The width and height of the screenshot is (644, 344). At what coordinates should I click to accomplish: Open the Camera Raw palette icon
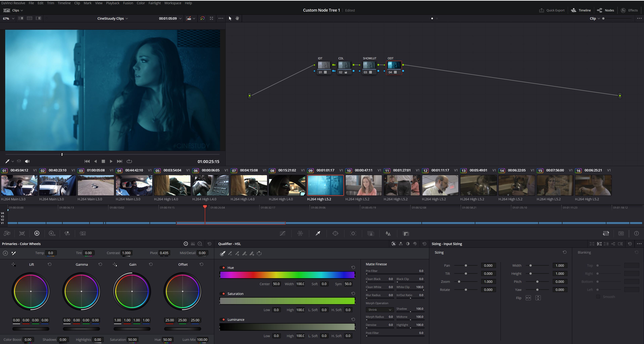(7, 233)
